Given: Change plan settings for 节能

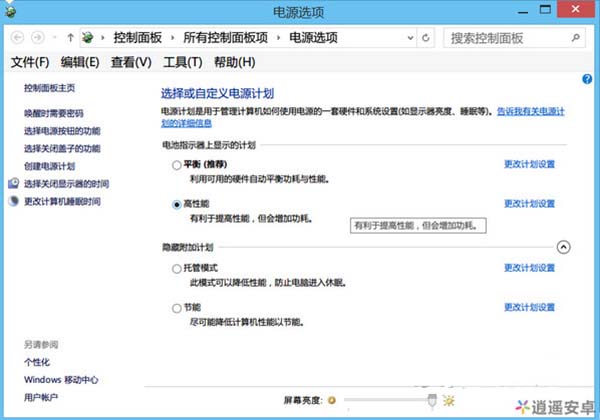Looking at the screenshot, I should [x=529, y=307].
